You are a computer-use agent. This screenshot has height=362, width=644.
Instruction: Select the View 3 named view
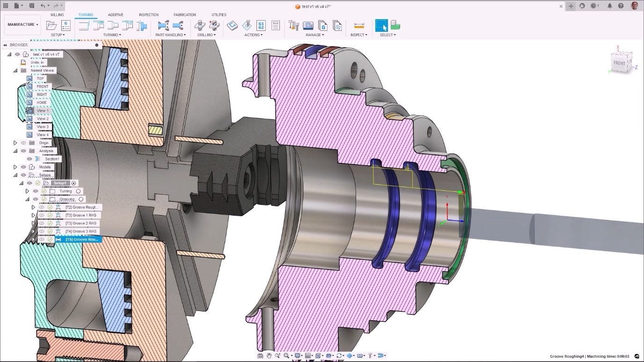pos(43,127)
